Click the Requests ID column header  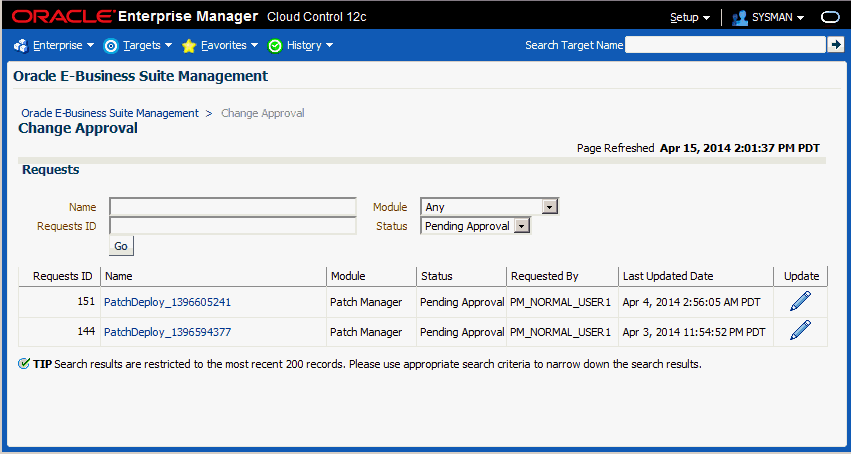(60, 276)
